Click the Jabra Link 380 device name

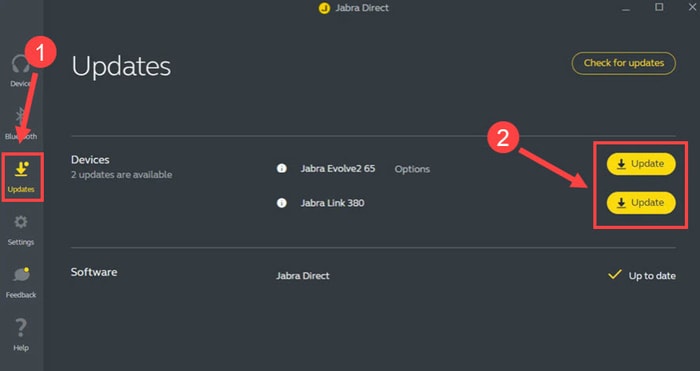[332, 203]
